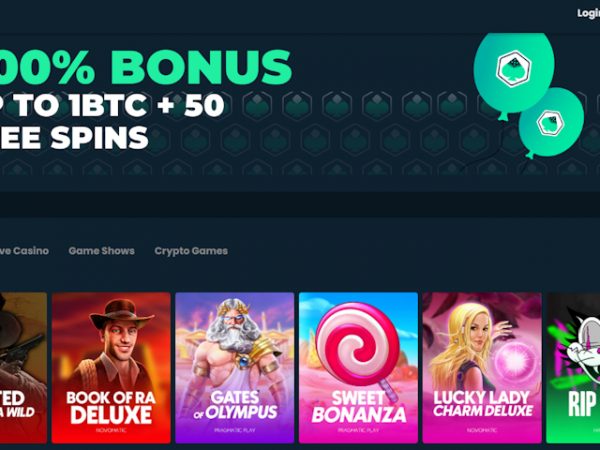Switch to the Game Shows tab
The height and width of the screenshot is (450, 600).
[101, 251]
